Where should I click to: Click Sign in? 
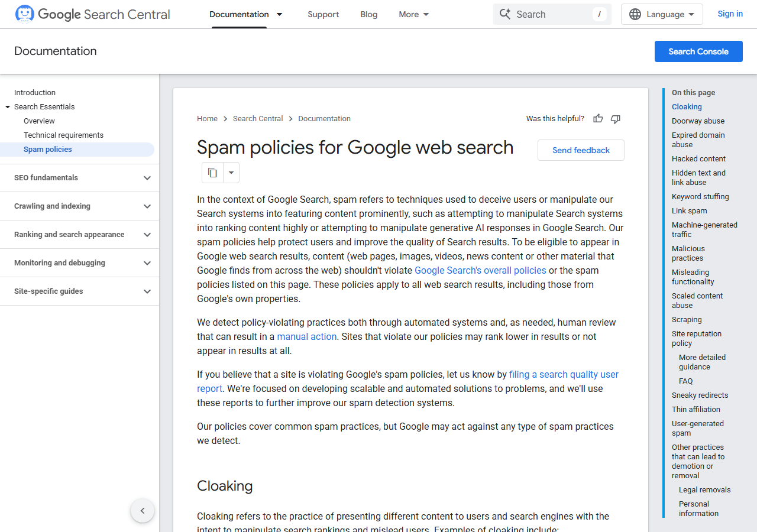pos(730,14)
